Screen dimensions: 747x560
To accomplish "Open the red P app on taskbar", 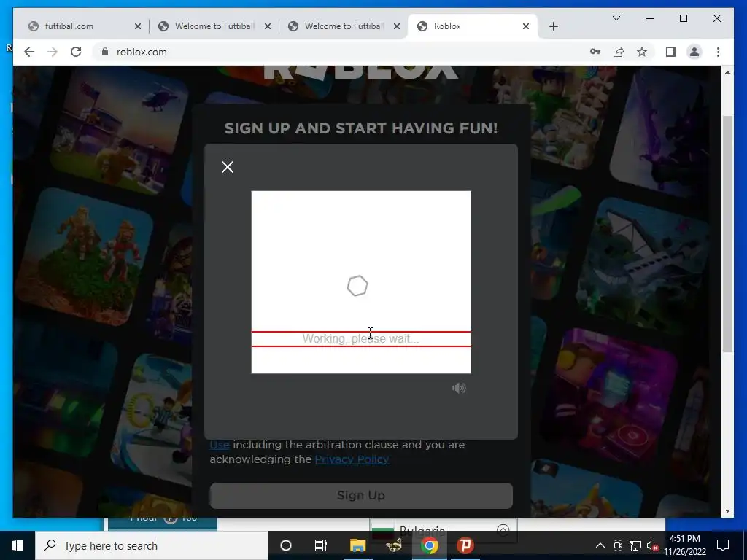I will (x=465, y=545).
